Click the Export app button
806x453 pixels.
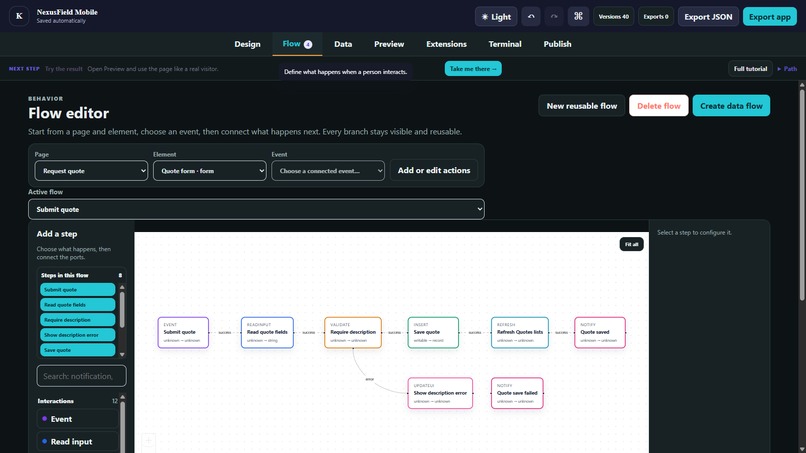(x=770, y=16)
